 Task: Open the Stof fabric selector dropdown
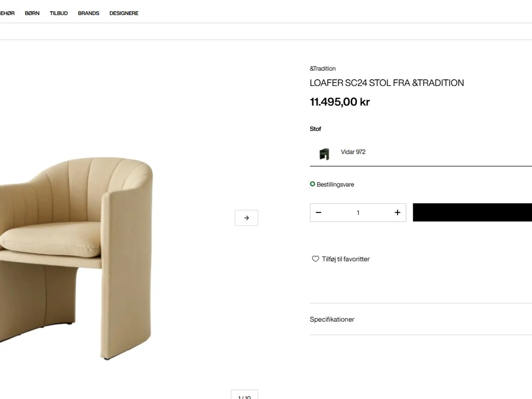pyautogui.click(x=421, y=153)
